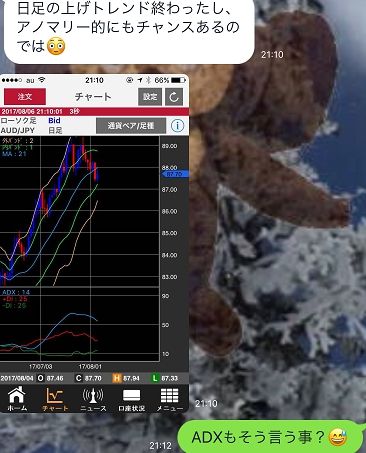The height and width of the screenshot is (453, 366).
Task: Tap the ADX : 14 indicator label
Action: (x=16, y=292)
